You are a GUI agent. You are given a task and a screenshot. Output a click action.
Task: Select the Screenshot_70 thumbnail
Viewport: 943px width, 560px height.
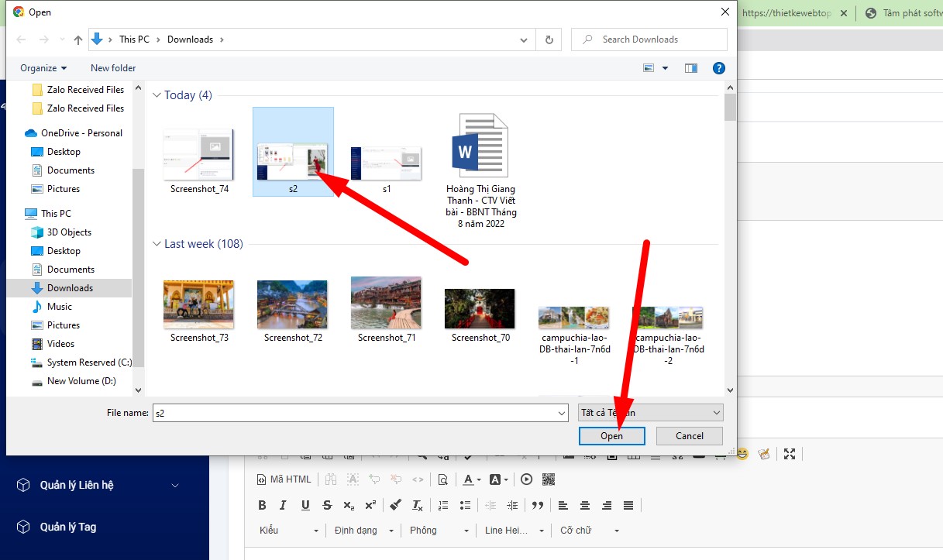click(x=480, y=309)
